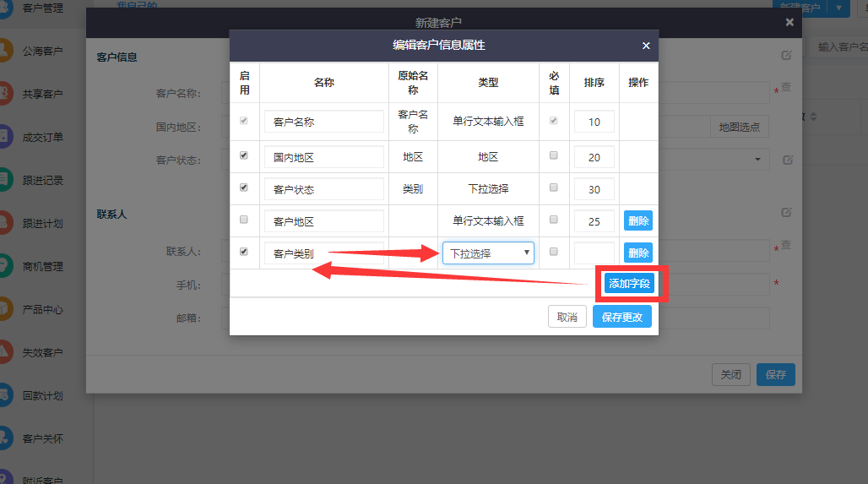This screenshot has width=868, height=484.
Task: Toggle 启用 checkbox for 客户类别 row
Action: pos(243,252)
